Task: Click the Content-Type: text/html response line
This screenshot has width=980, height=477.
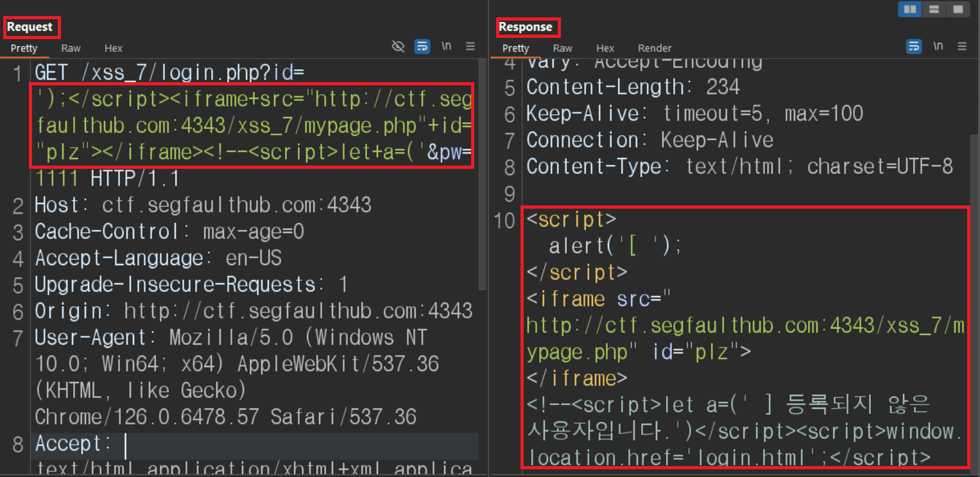Action: [x=739, y=167]
